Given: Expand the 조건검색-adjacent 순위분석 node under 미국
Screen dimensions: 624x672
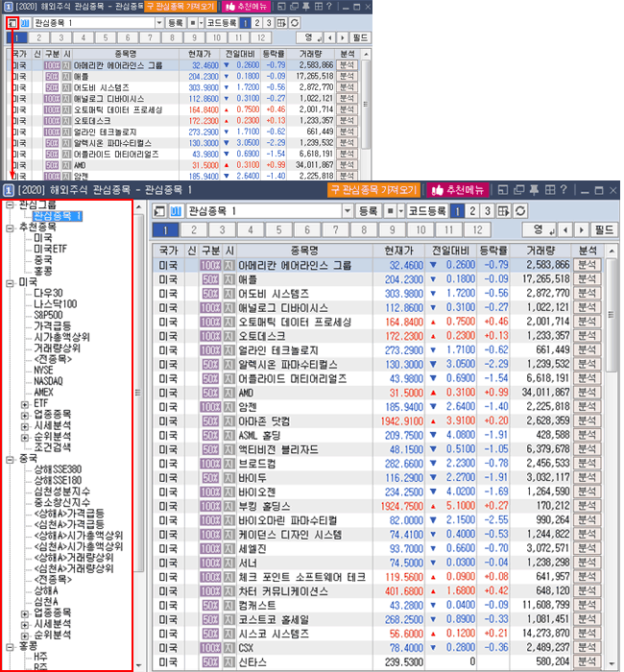Looking at the screenshot, I should pos(25,438).
